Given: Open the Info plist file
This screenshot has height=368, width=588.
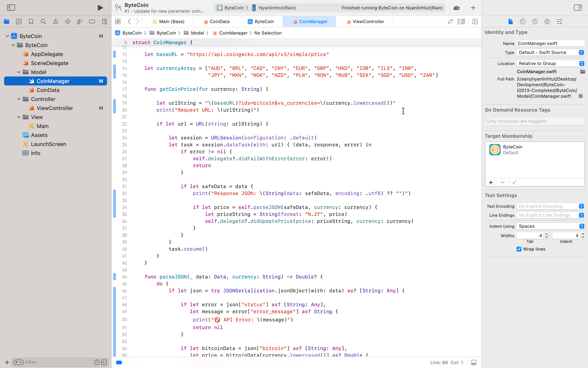Looking at the screenshot, I should click(x=36, y=153).
